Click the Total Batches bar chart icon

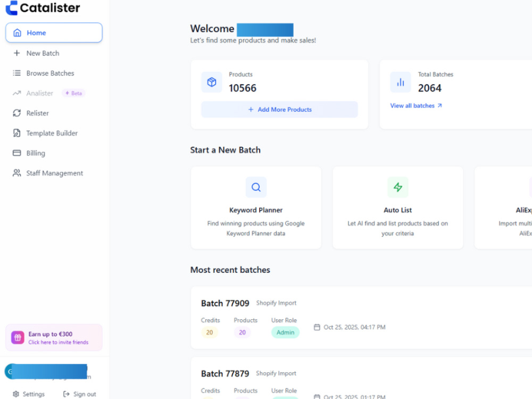(401, 82)
